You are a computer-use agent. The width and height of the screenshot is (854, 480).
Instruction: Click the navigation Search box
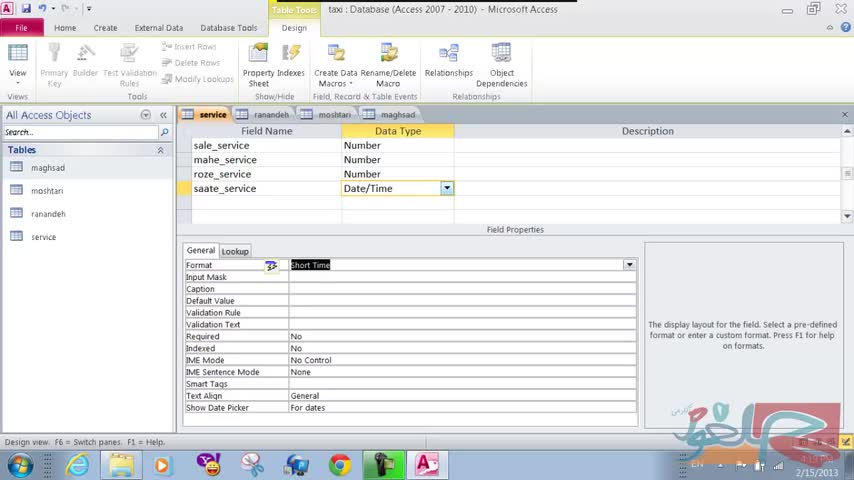80,132
